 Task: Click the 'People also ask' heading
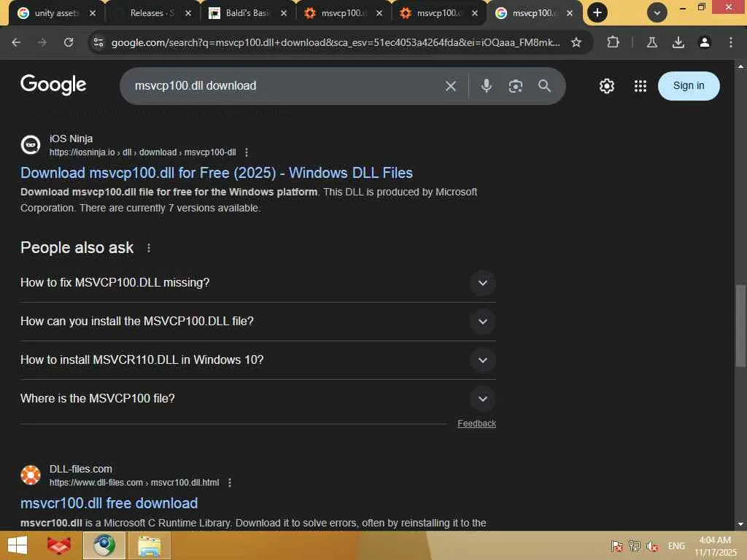[77, 248]
